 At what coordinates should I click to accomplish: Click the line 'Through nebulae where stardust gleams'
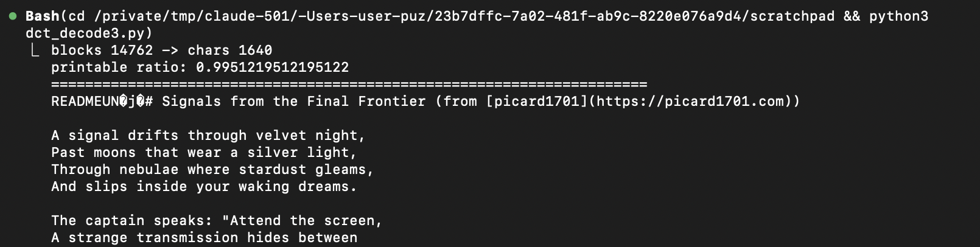coord(212,169)
